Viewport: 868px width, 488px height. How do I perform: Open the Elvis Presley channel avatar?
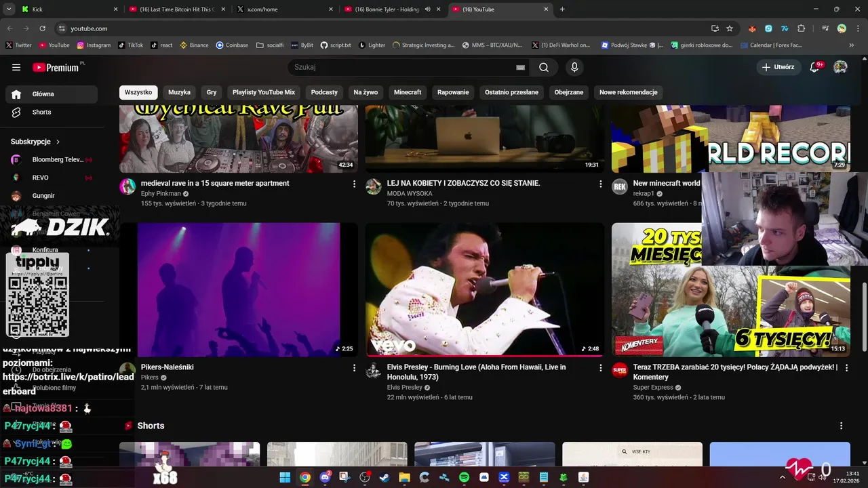point(374,371)
